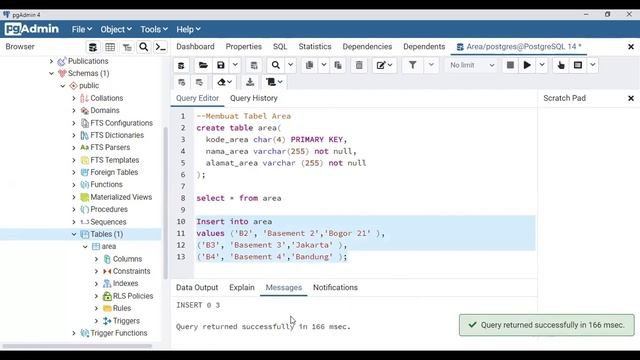This screenshot has height=360, width=640.
Task: Click the Copy rows icon
Action: [309, 65]
